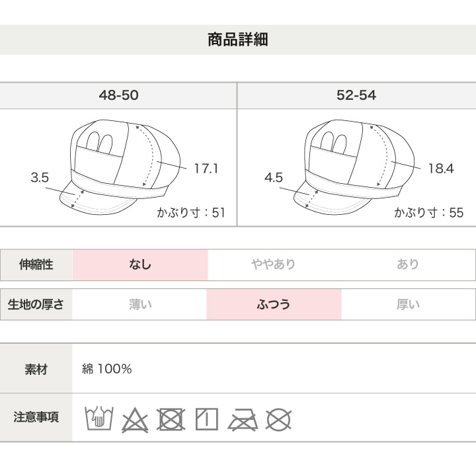Select 厚い fabric thickness option
The width and height of the screenshot is (476, 476).
[408, 305]
